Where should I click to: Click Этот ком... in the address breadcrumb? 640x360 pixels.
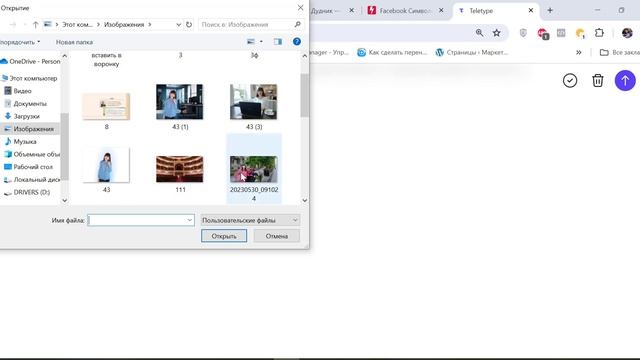77,24
